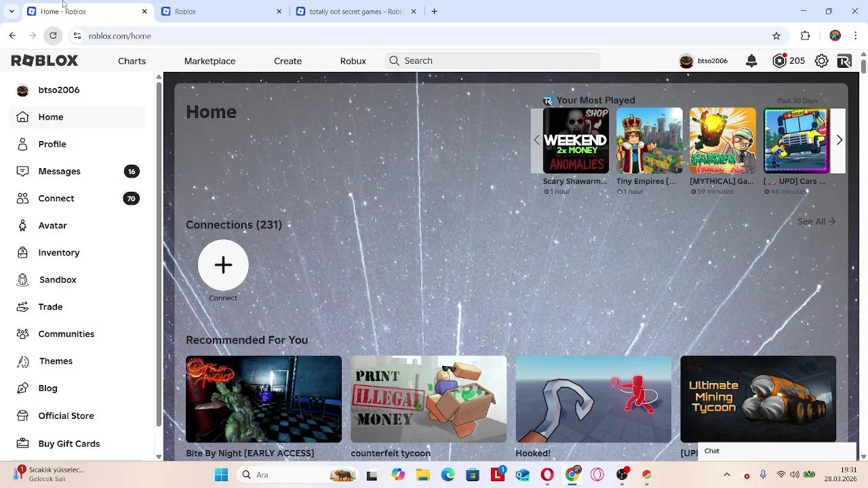Show hidden tray icons chevron
This screenshot has height=488, width=868.
[x=727, y=475]
